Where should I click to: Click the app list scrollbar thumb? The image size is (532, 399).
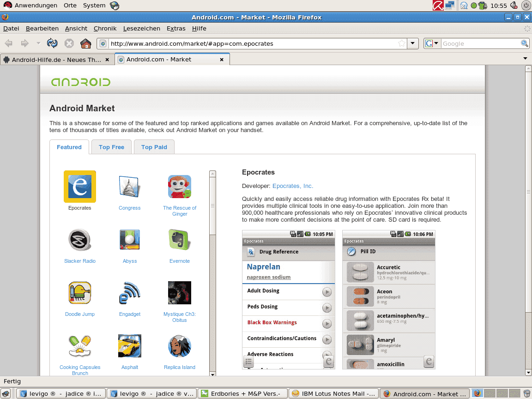[x=213, y=206]
